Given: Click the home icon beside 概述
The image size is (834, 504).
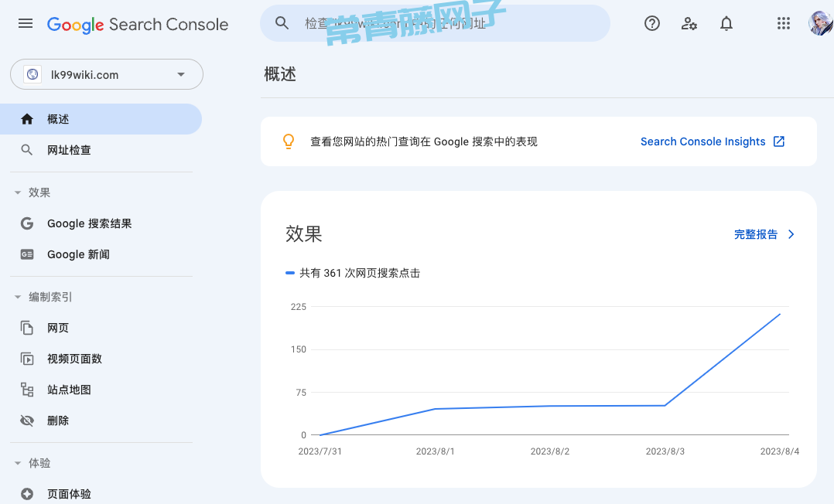Looking at the screenshot, I should pos(27,119).
